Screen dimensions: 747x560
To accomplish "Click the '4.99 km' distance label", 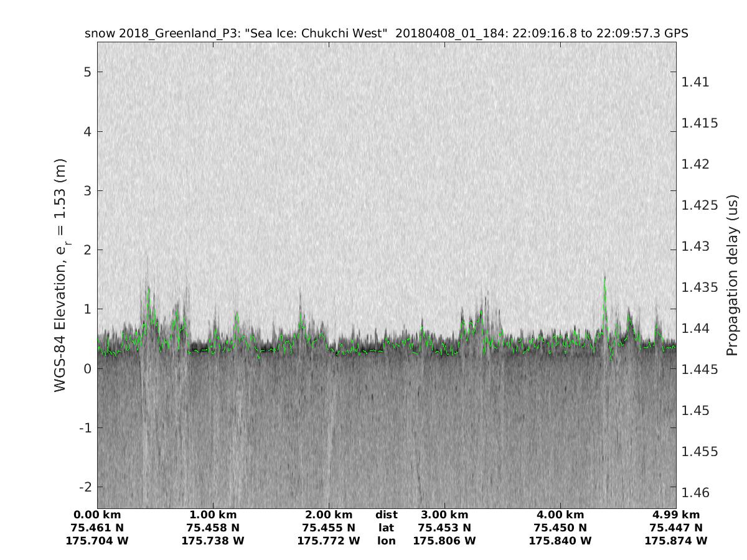I will click(x=676, y=515).
